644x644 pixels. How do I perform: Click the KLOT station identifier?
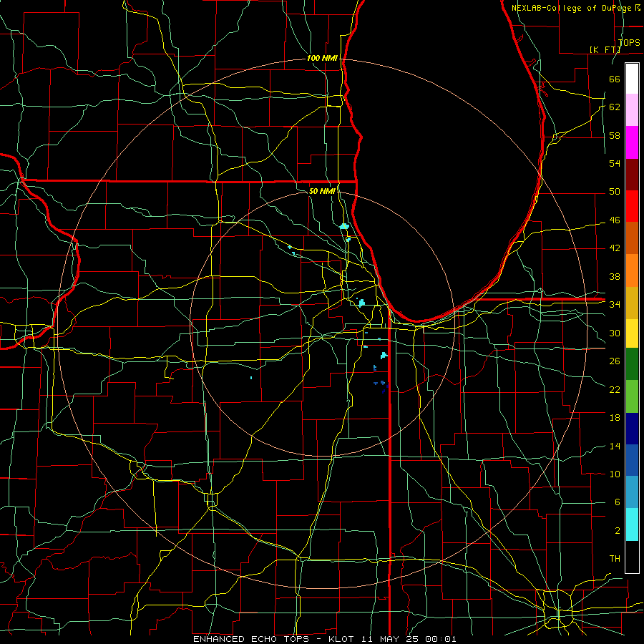click(x=343, y=639)
